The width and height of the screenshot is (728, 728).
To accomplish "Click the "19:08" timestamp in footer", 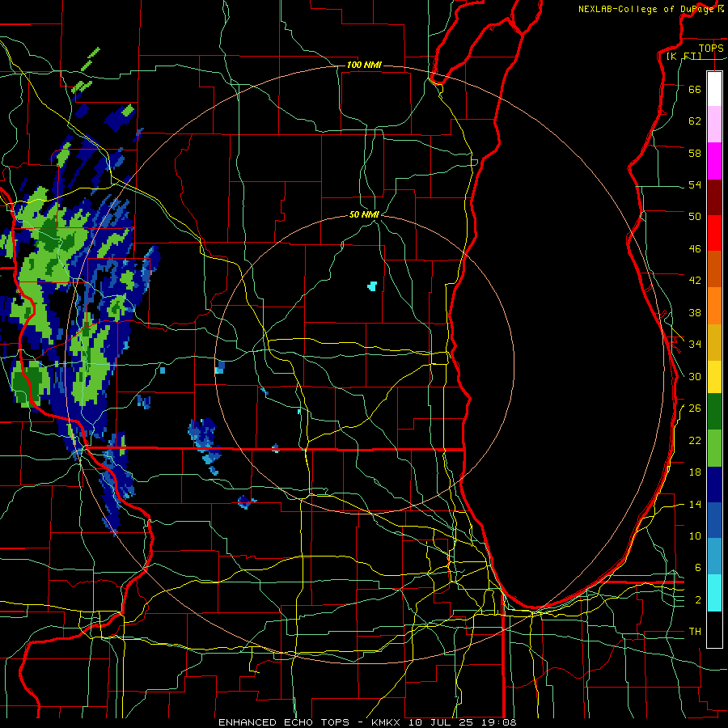I will [500, 722].
